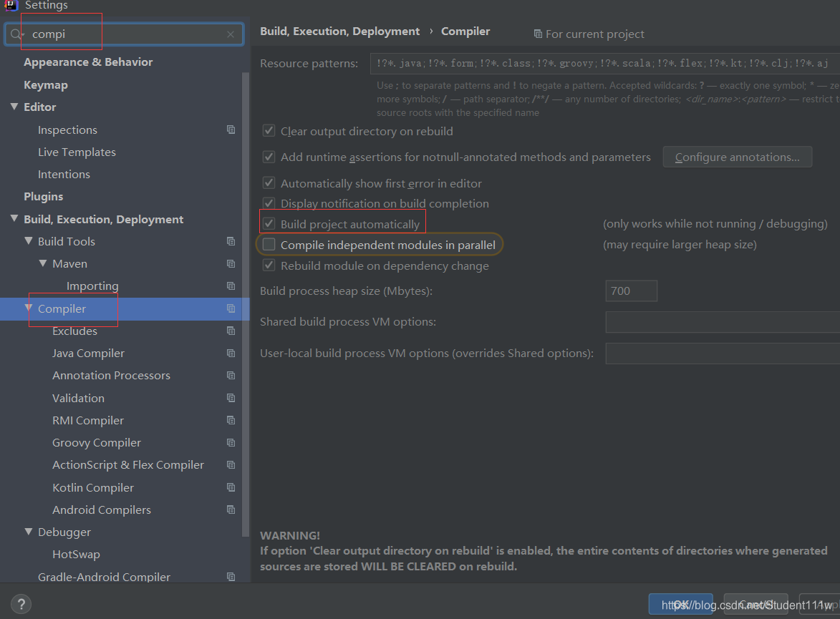
Task: Collapse Build, Execution, Deployment node
Action: point(14,218)
